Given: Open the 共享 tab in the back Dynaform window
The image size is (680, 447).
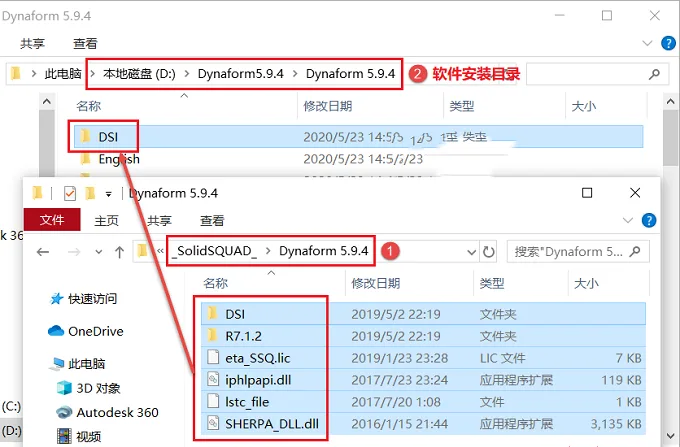Looking at the screenshot, I should pos(33,44).
